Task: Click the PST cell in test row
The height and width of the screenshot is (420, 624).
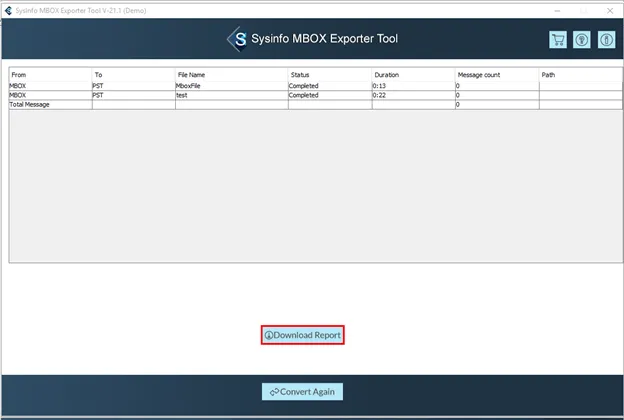Action: click(x=134, y=95)
